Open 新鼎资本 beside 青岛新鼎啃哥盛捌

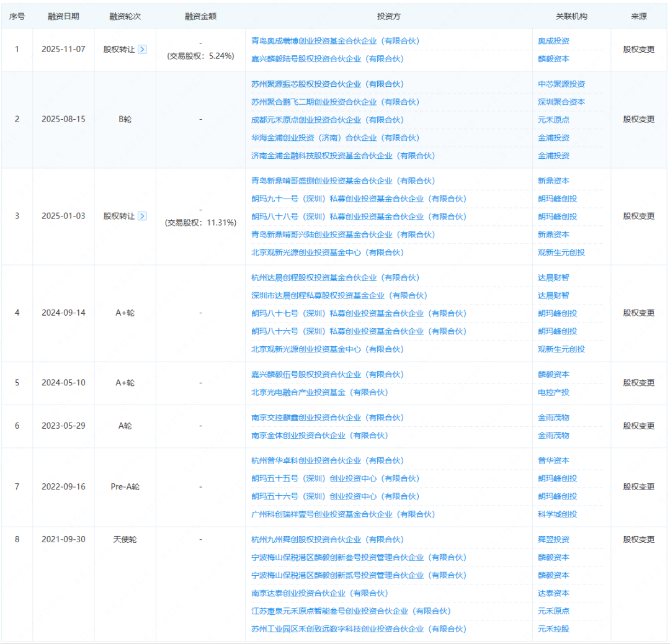(x=553, y=181)
